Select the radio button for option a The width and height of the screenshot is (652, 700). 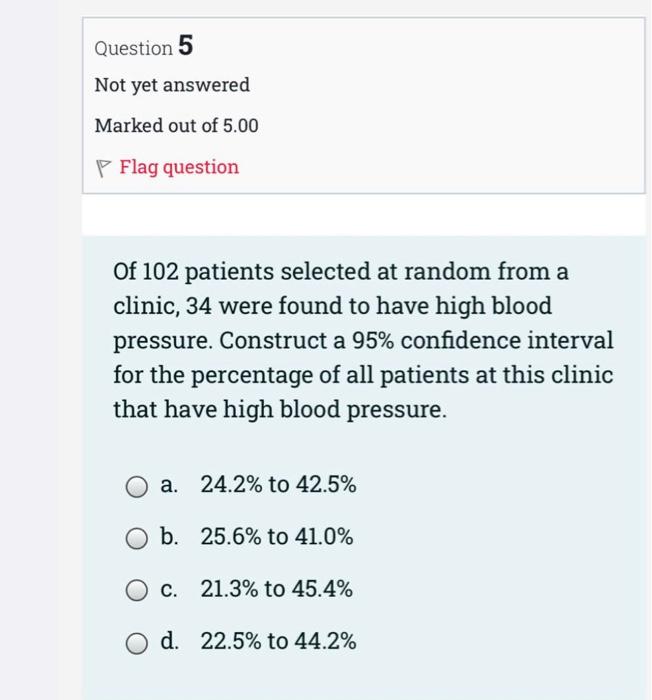click(137, 487)
